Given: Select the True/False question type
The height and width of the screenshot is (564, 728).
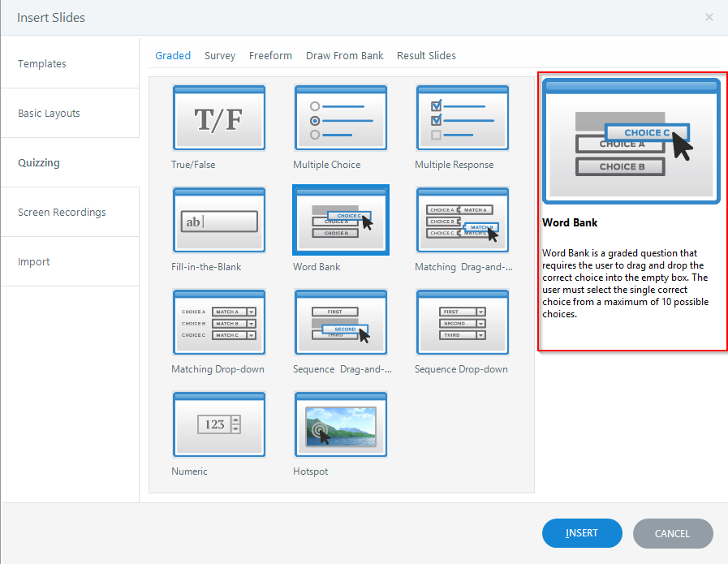Looking at the screenshot, I should pos(218,118).
